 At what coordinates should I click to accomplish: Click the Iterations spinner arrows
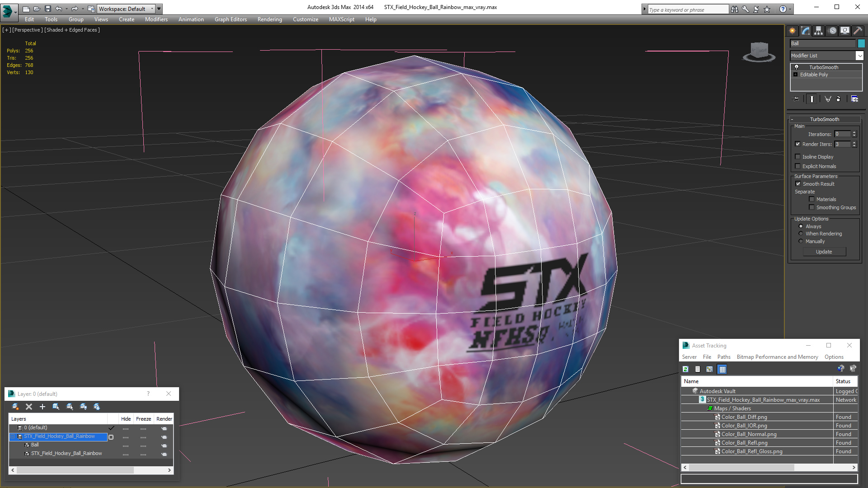[854, 134]
